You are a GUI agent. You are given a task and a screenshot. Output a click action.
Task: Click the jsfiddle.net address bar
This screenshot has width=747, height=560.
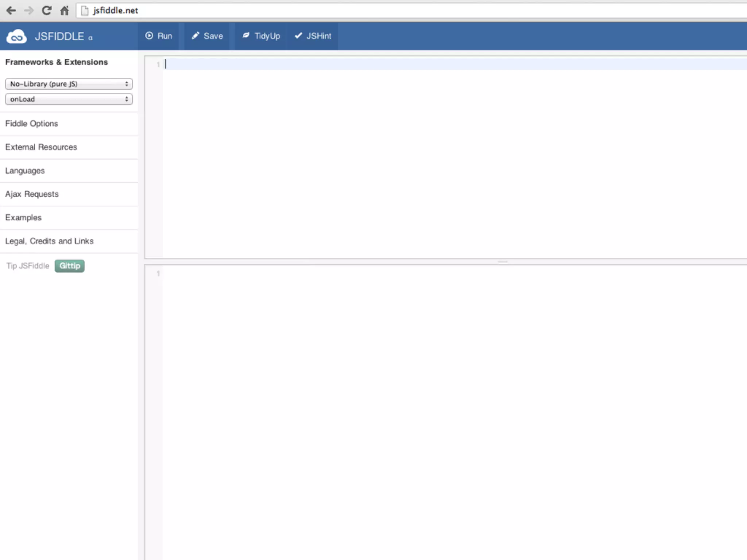coord(412,11)
